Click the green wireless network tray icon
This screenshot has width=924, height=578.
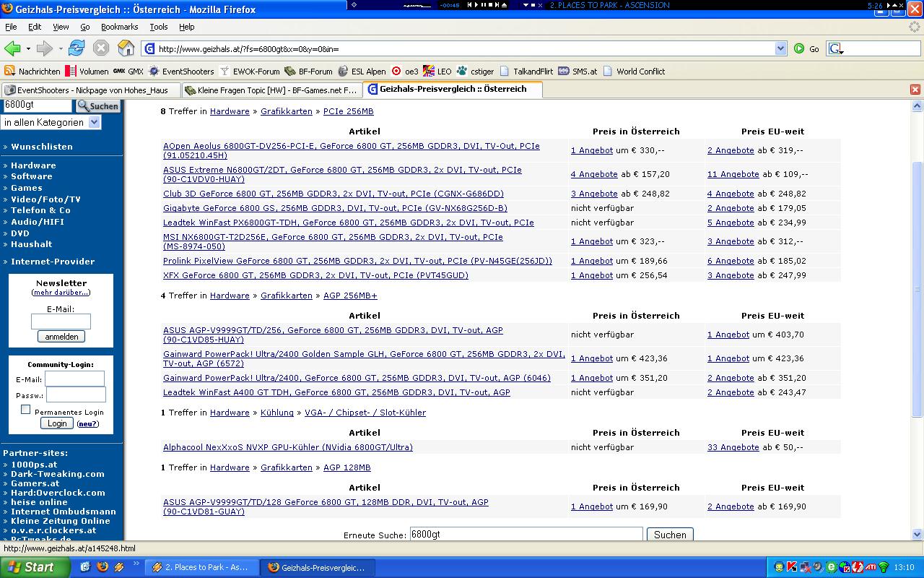(x=884, y=567)
